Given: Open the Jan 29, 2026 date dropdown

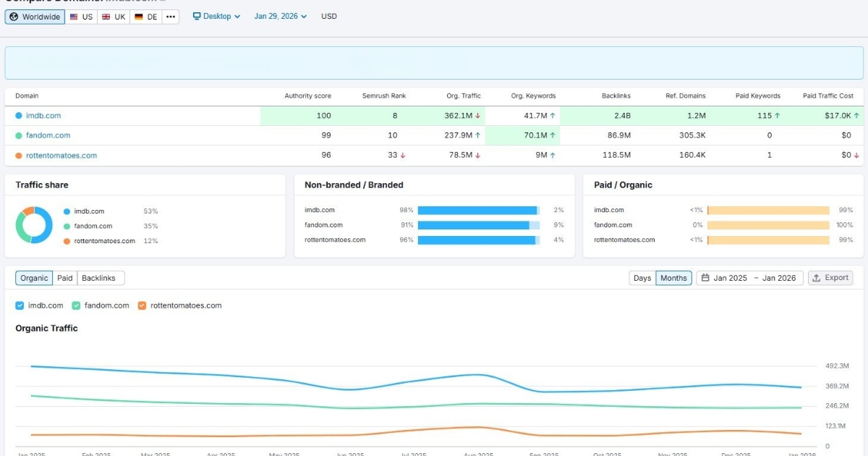Looking at the screenshot, I should point(280,16).
